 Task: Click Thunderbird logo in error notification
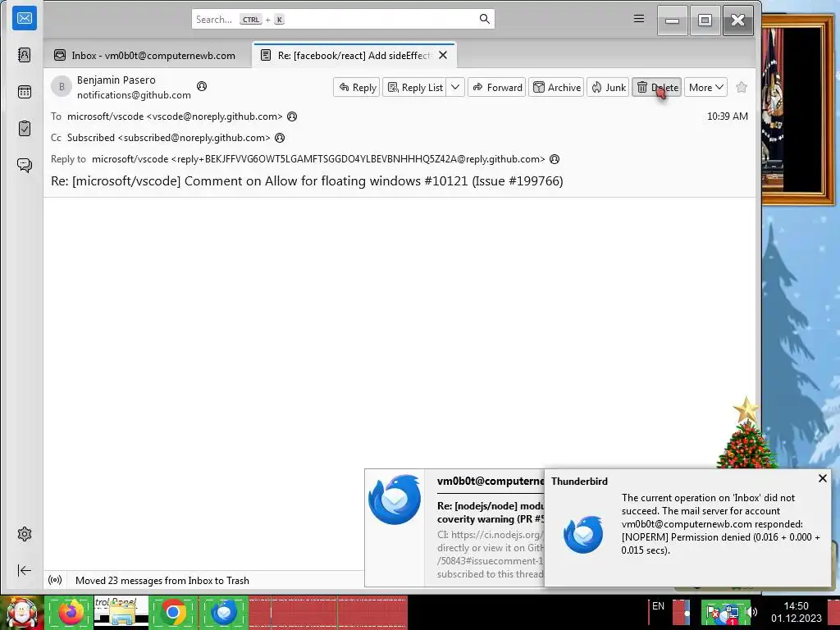(583, 534)
